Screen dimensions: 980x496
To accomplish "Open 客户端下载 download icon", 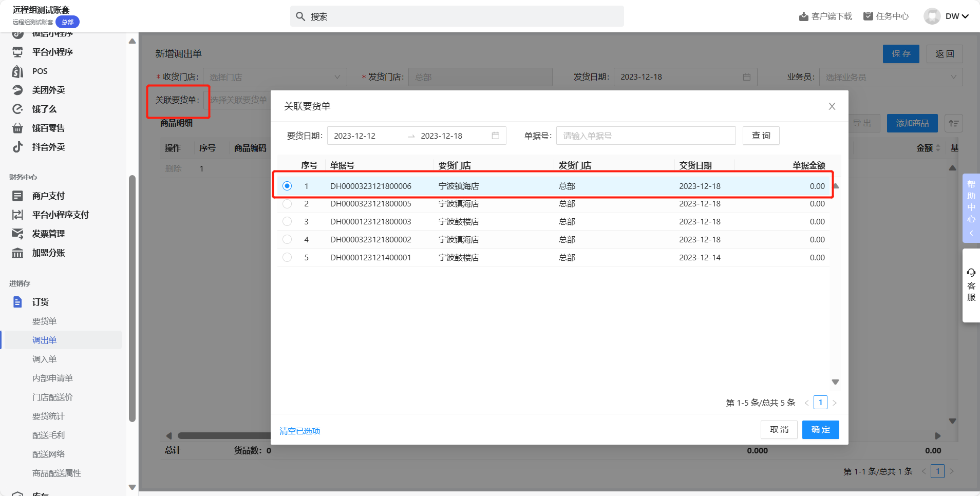I will tap(804, 16).
